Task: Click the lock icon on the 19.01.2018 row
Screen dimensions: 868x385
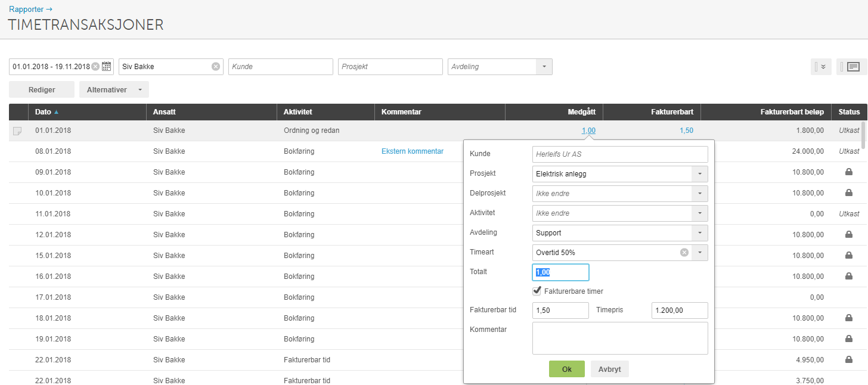Action: point(849,339)
